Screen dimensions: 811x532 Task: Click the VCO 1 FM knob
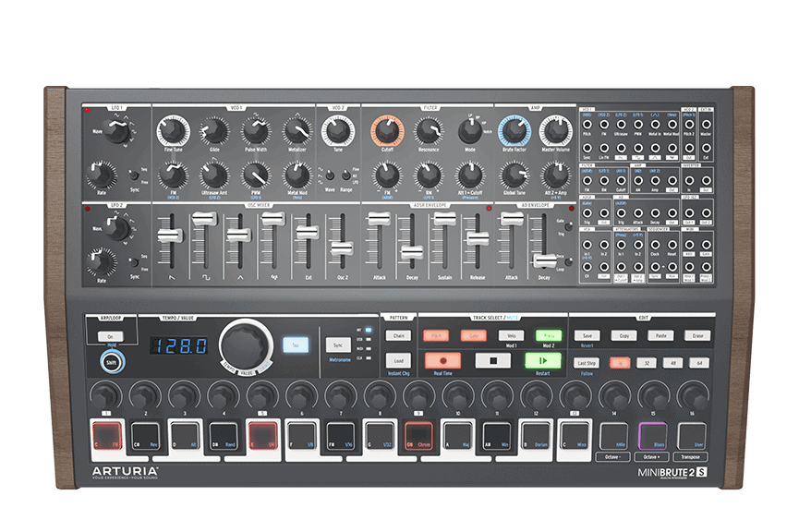[x=173, y=175]
